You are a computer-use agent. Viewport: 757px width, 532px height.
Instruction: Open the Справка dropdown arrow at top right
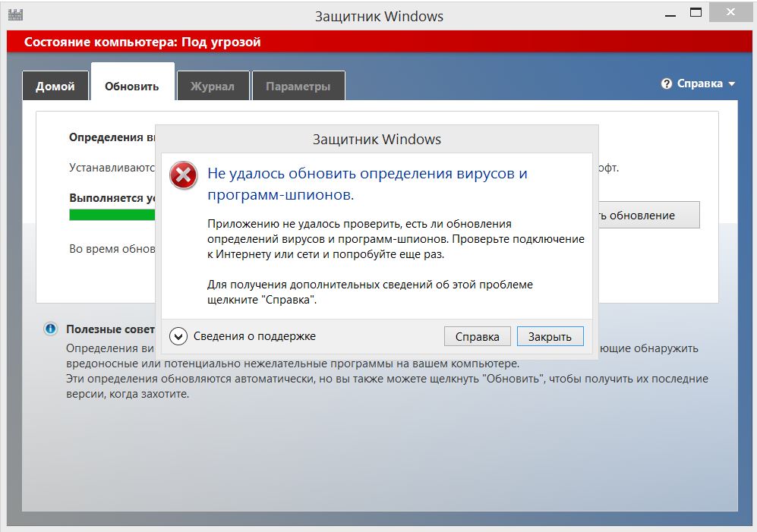click(x=732, y=84)
